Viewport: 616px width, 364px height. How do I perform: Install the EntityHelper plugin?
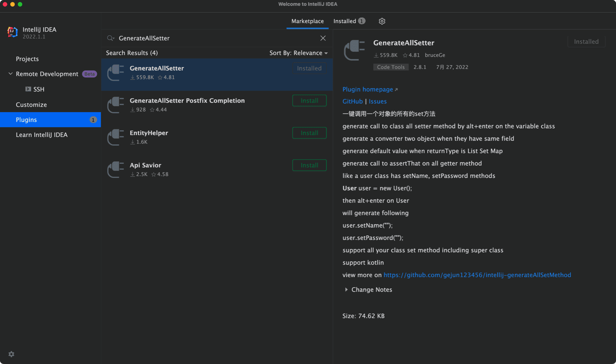pyautogui.click(x=309, y=133)
